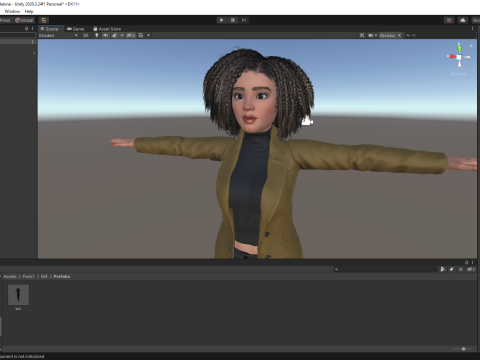The height and width of the screenshot is (360, 480).
Task: Open the grid settings dropdown arrow
Action: point(148,35)
